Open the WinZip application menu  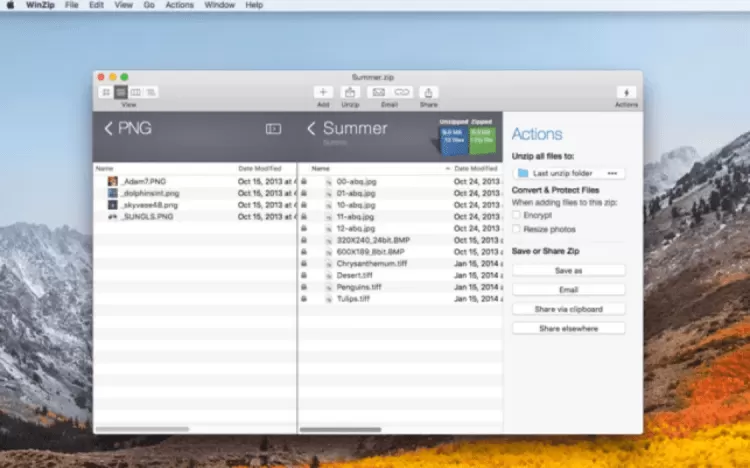(x=39, y=5)
